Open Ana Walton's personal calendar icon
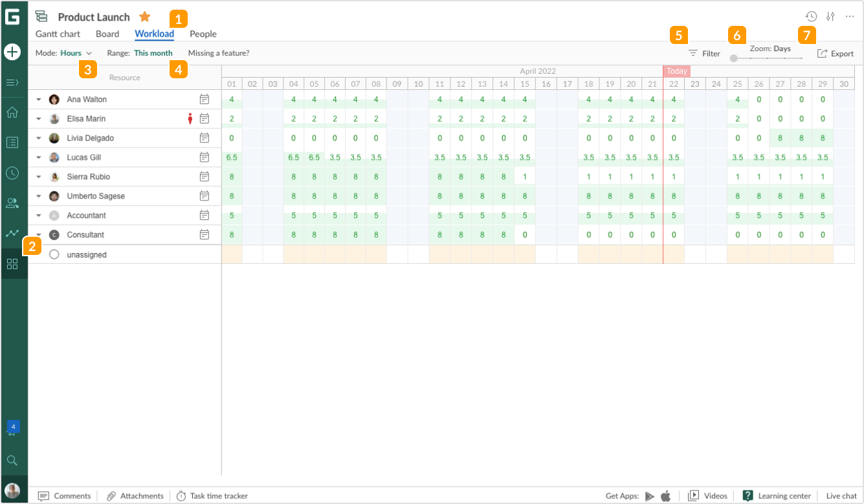 coord(205,99)
